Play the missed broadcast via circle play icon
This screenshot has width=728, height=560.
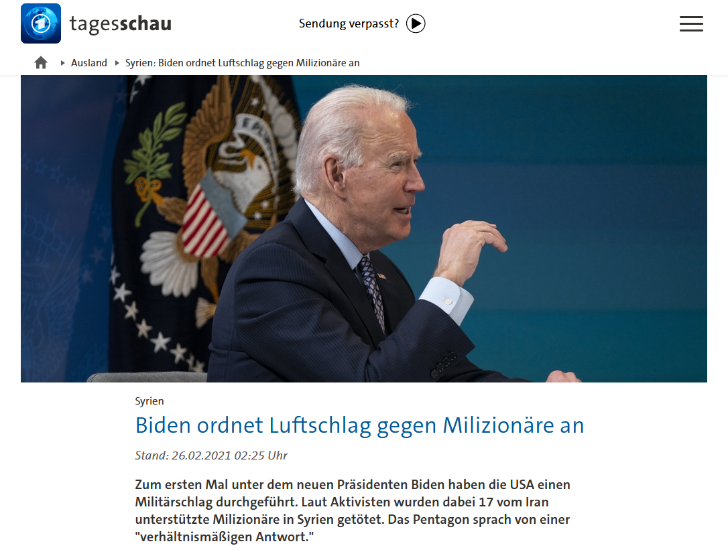point(416,23)
